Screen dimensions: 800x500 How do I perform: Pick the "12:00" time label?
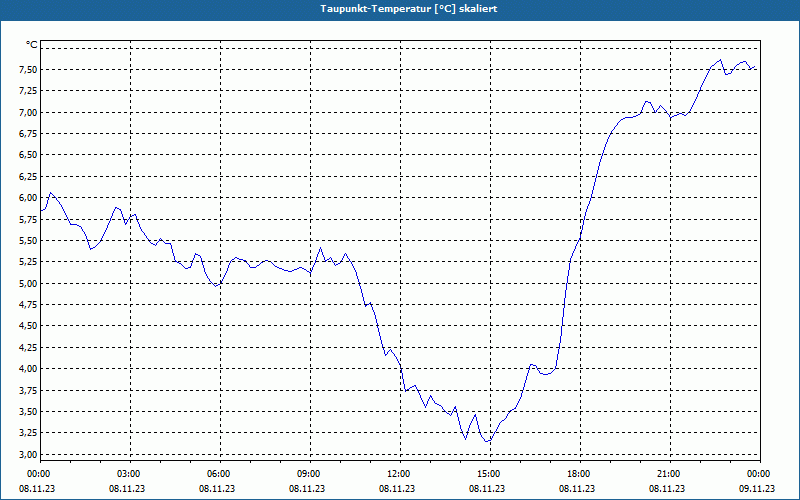coord(398,474)
